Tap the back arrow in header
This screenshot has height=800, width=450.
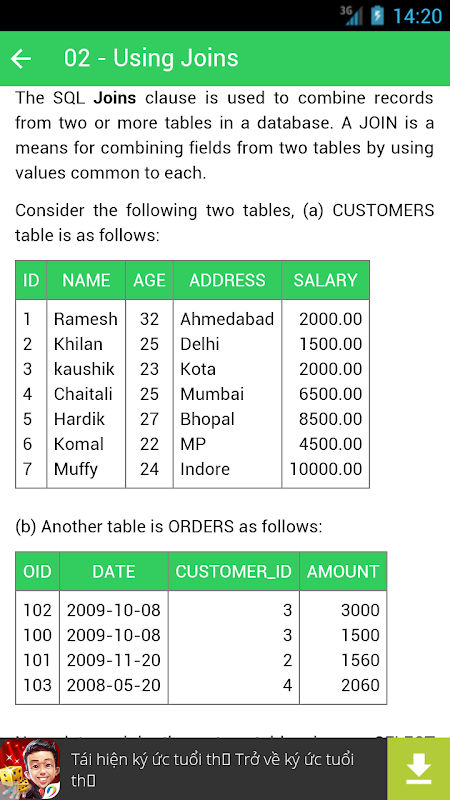tap(21, 59)
